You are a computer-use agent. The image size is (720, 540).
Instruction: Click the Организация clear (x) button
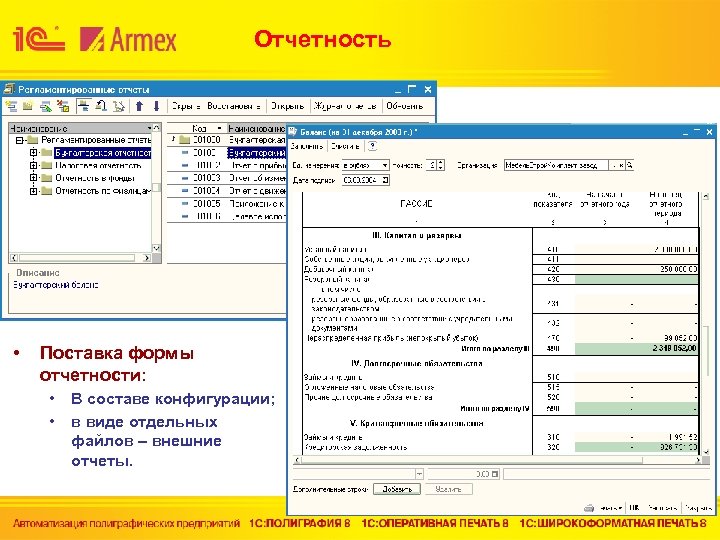[x=621, y=165]
